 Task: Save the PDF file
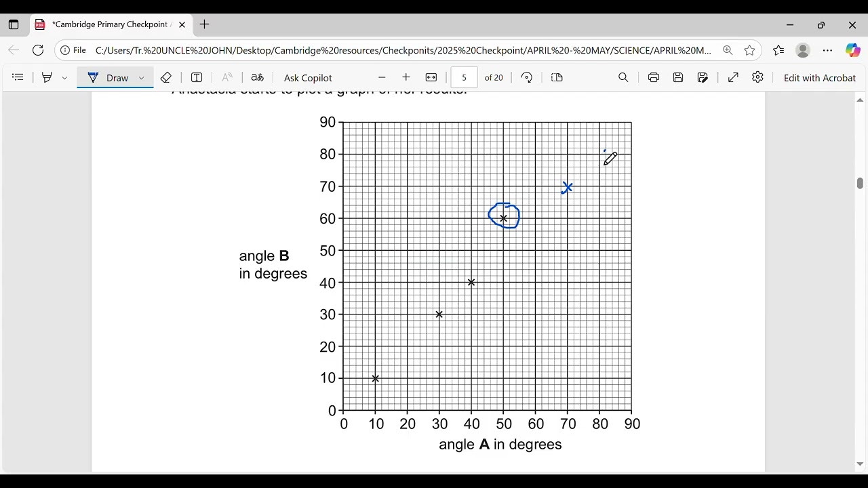[x=678, y=78]
